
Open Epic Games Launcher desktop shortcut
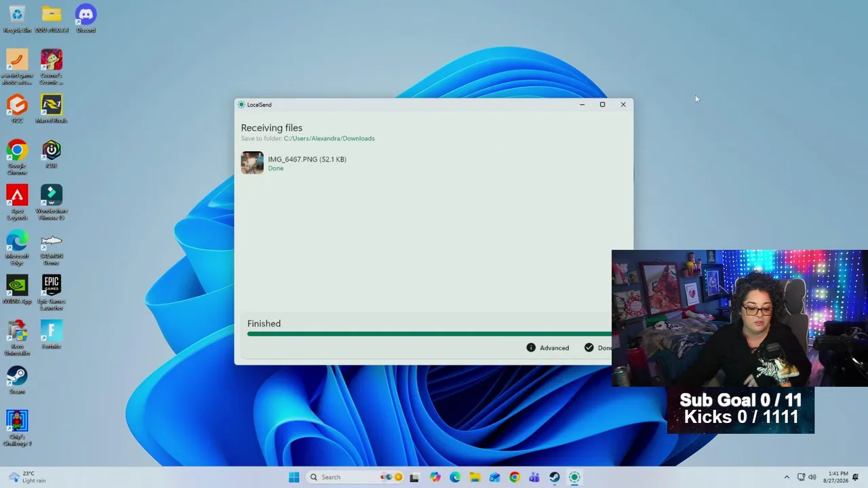coord(52,293)
